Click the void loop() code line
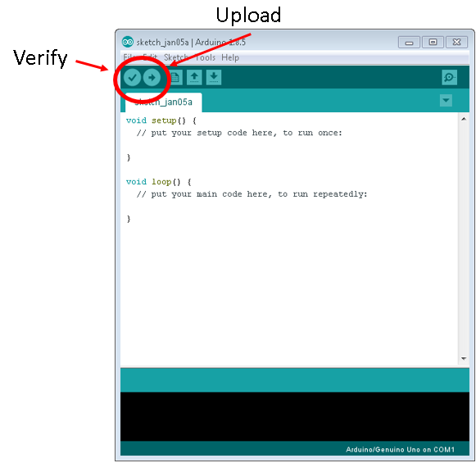476x463 pixels. coord(159,182)
